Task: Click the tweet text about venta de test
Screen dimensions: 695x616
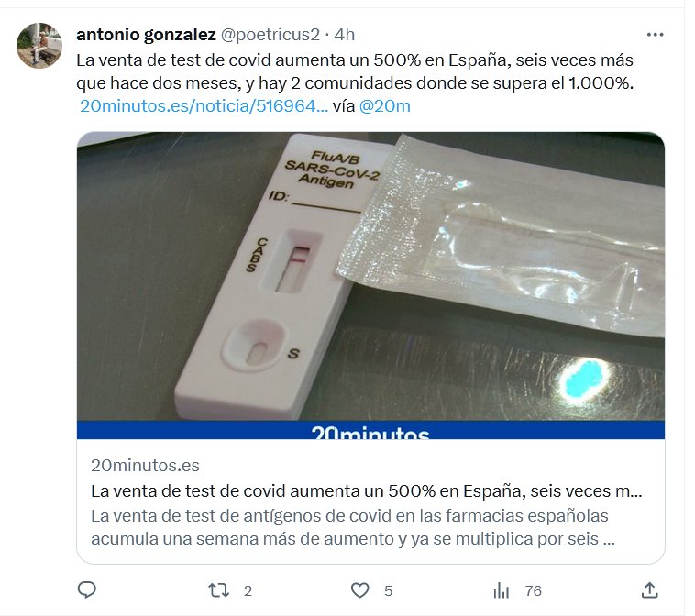Action: pyautogui.click(x=355, y=71)
